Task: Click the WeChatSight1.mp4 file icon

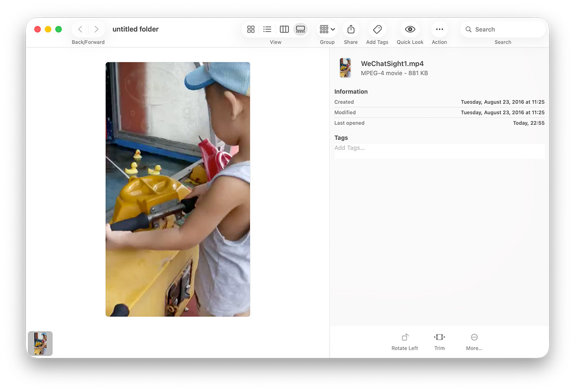Action: 345,67
